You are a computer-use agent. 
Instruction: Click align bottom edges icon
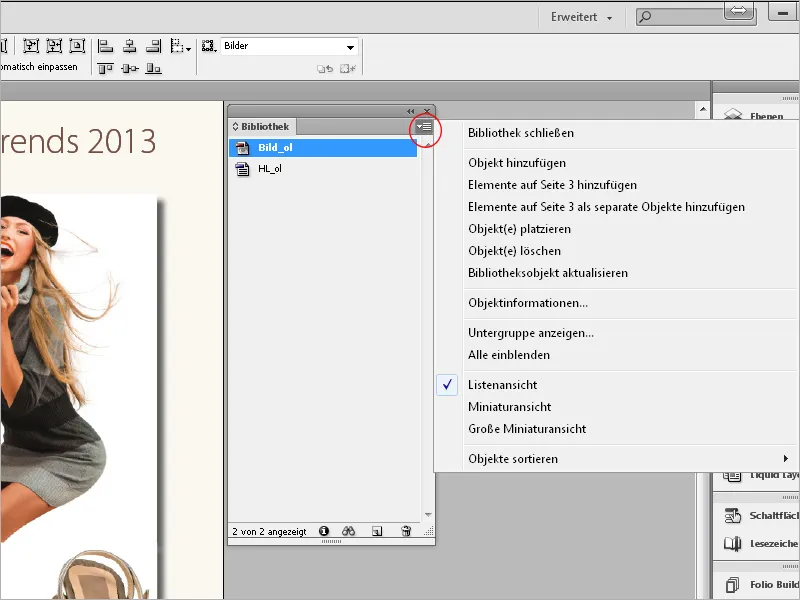(154, 68)
